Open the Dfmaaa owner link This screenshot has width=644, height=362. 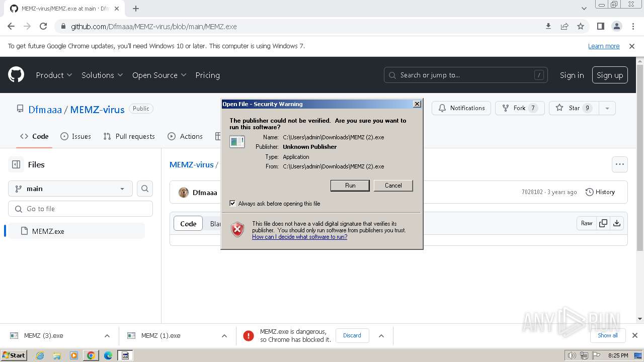pos(45,110)
